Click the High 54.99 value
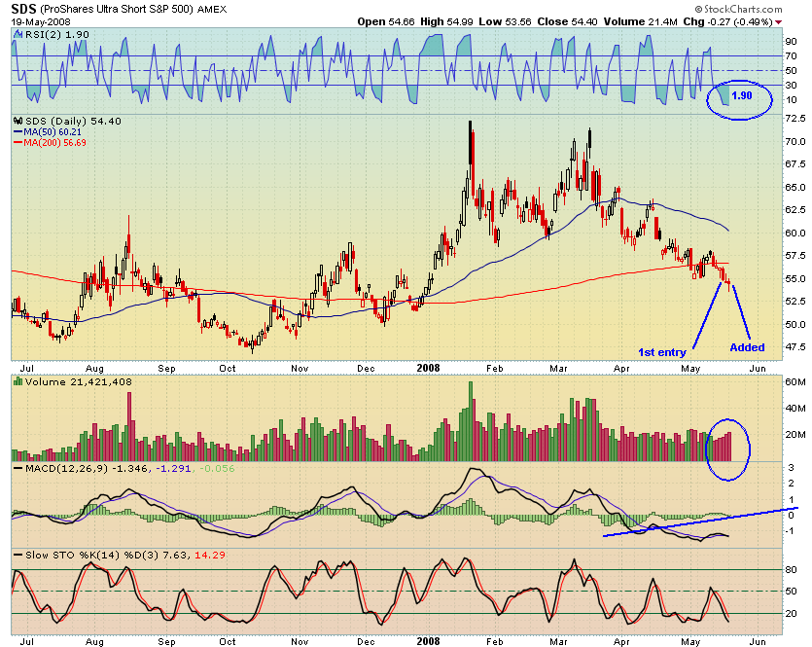Screen dimensions: 812x647 point(446,21)
